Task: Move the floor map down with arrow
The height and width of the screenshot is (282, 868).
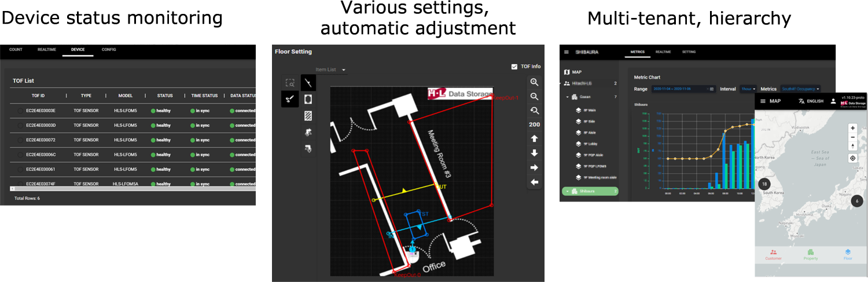Action: pos(534,153)
